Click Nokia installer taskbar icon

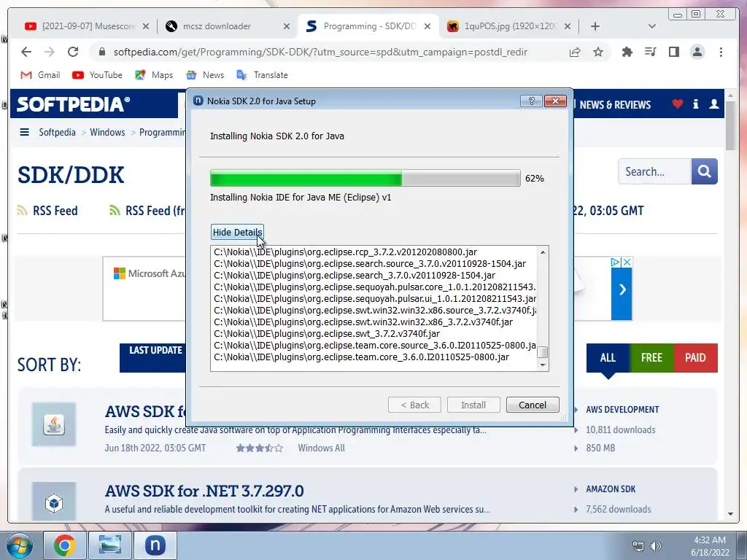click(x=155, y=545)
